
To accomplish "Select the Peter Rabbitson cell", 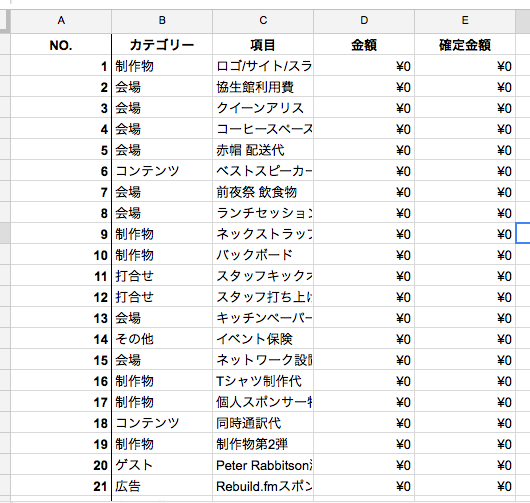I will click(x=263, y=465).
